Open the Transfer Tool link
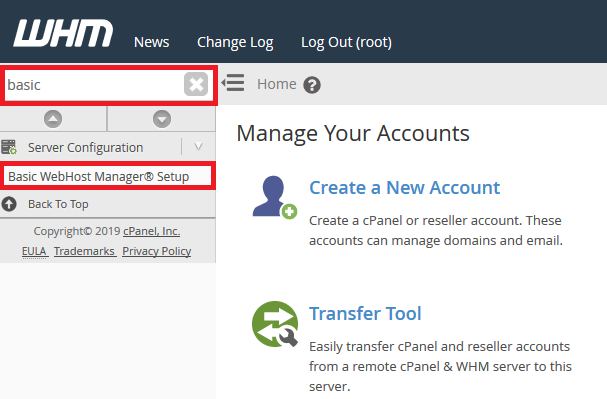 [x=365, y=313]
